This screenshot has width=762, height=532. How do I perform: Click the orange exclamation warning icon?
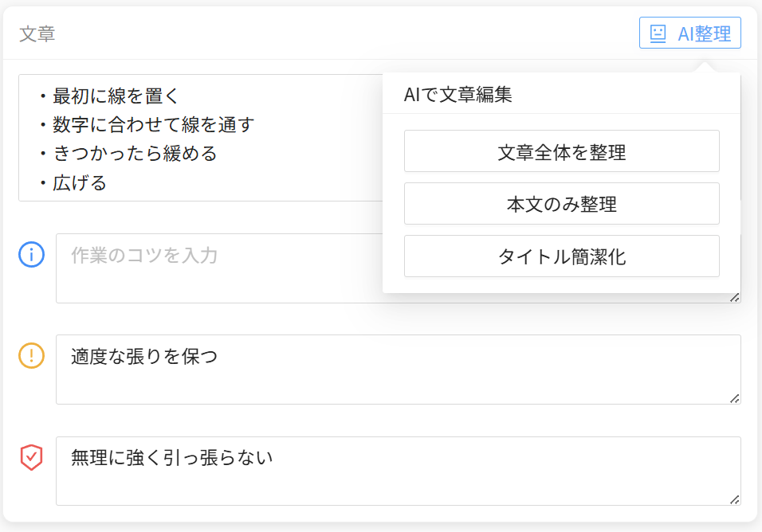31,355
